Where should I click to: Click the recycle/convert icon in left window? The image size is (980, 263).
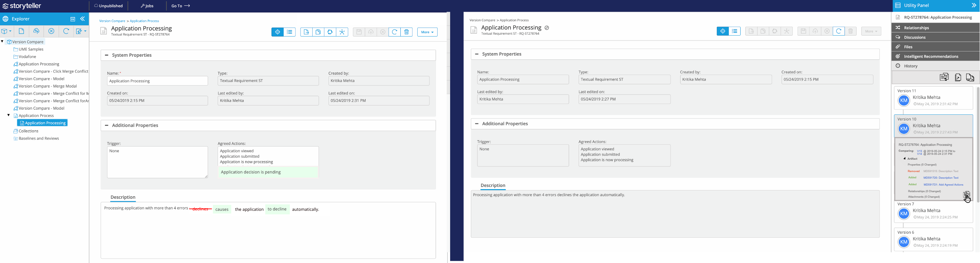[330, 32]
